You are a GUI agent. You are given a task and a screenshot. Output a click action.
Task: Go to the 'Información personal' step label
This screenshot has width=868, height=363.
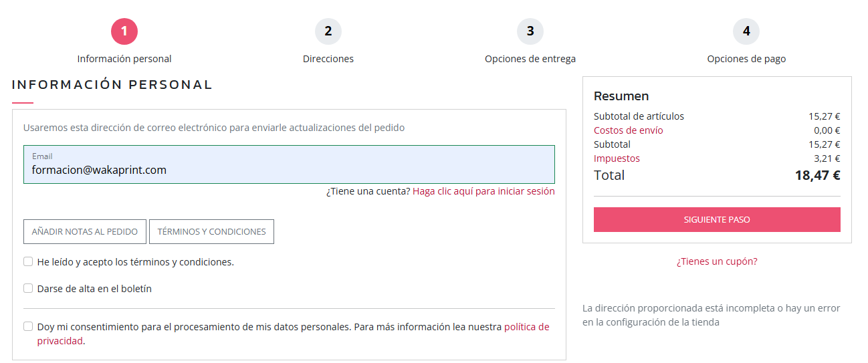tap(124, 59)
